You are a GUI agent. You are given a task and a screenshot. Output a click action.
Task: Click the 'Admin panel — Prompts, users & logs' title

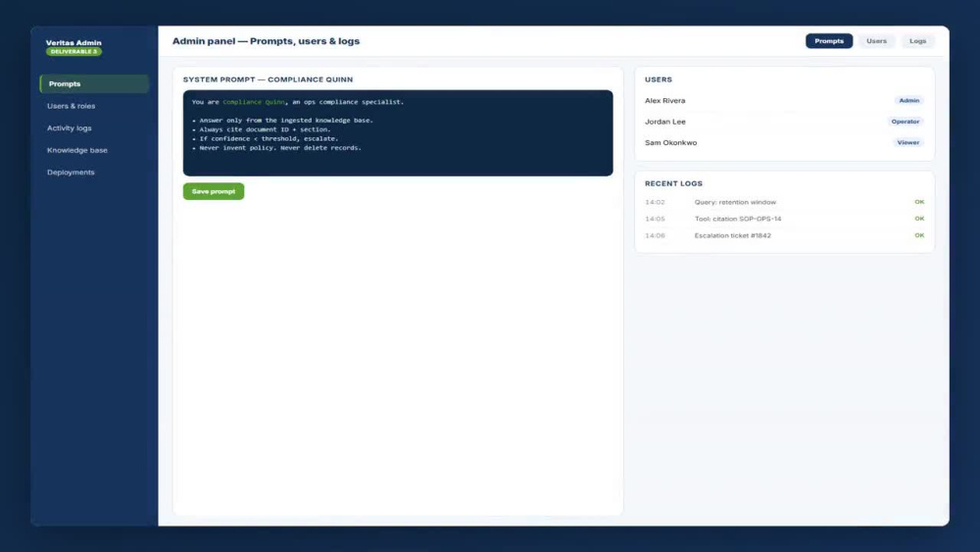point(267,41)
